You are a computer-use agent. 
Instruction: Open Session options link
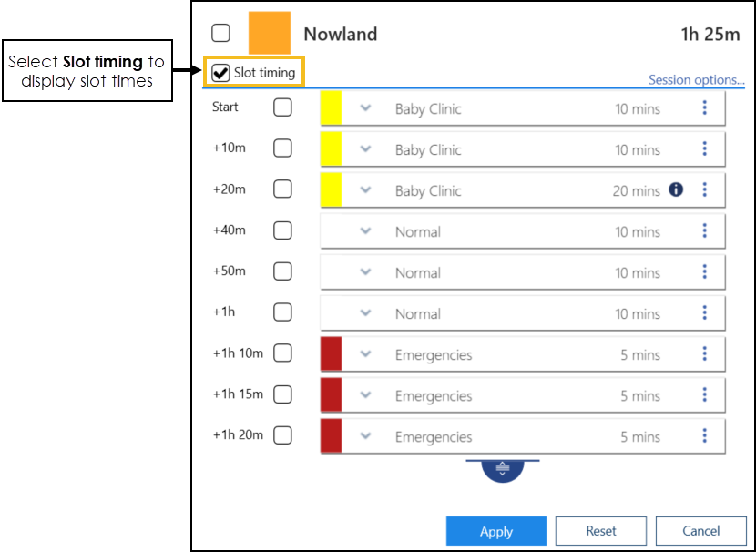(x=696, y=80)
